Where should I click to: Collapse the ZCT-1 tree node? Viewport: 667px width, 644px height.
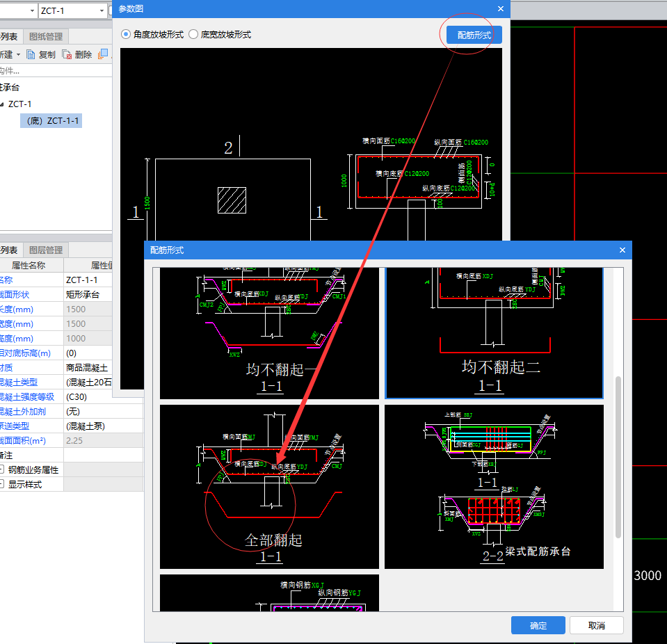point(2,104)
